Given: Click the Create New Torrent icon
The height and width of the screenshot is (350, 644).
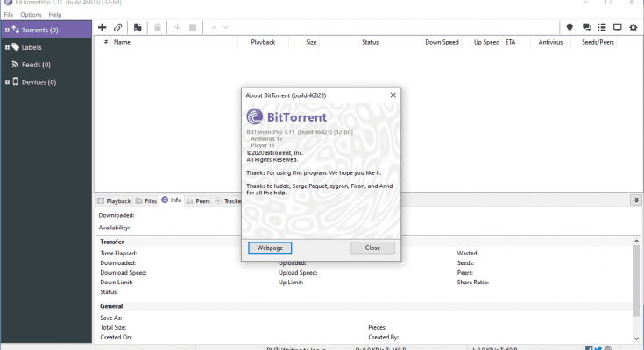Looking at the screenshot, I should pos(138,28).
